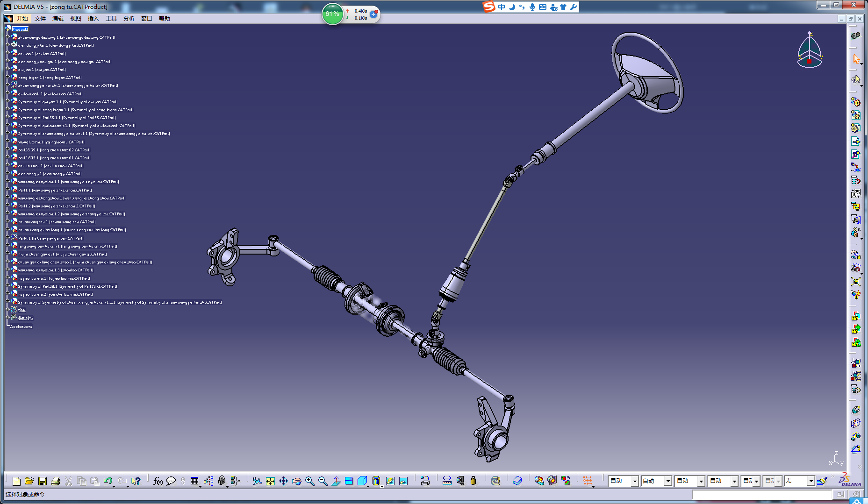
Task: Expand the chi tiao.1 tree node
Action: click(x=8, y=53)
